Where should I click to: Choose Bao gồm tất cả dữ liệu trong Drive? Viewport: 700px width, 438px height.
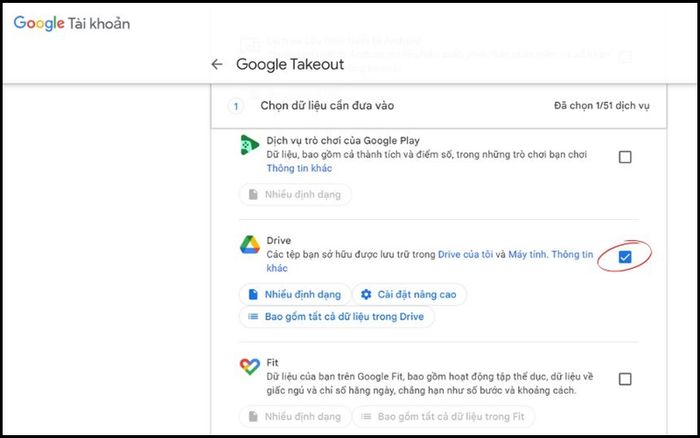click(337, 317)
